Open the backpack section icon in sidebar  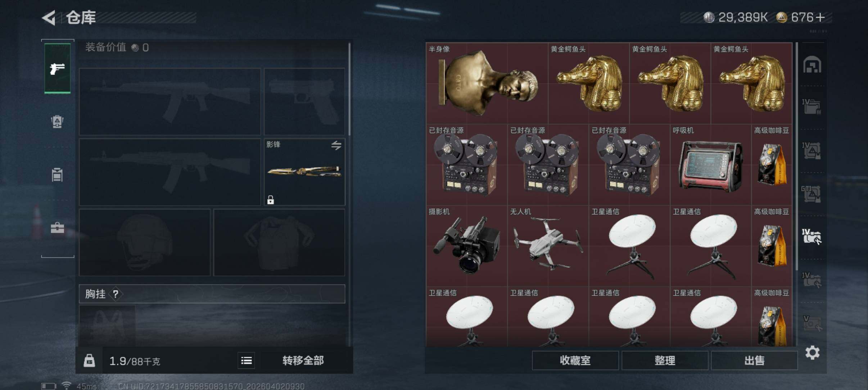[57, 121]
